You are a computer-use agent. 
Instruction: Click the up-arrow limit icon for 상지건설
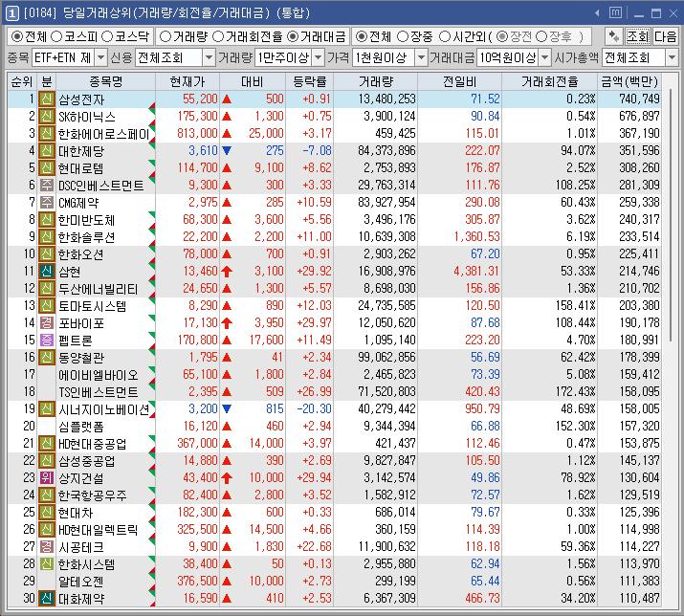227,477
